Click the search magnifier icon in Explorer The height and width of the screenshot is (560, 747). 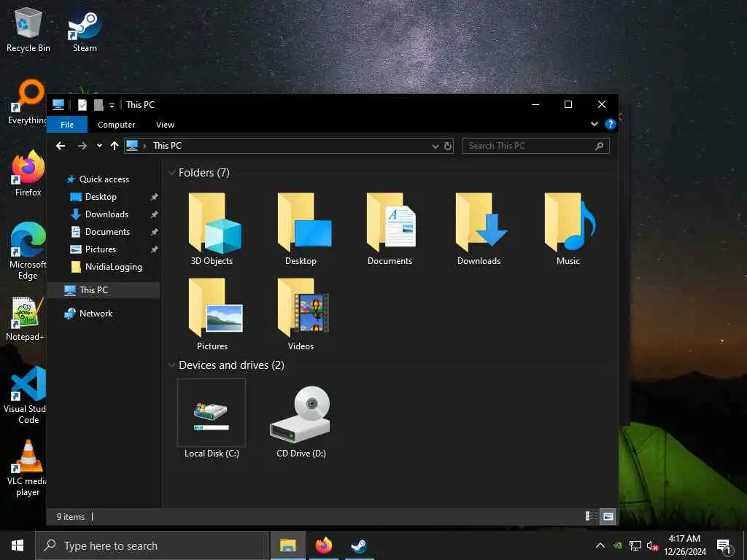(x=600, y=146)
